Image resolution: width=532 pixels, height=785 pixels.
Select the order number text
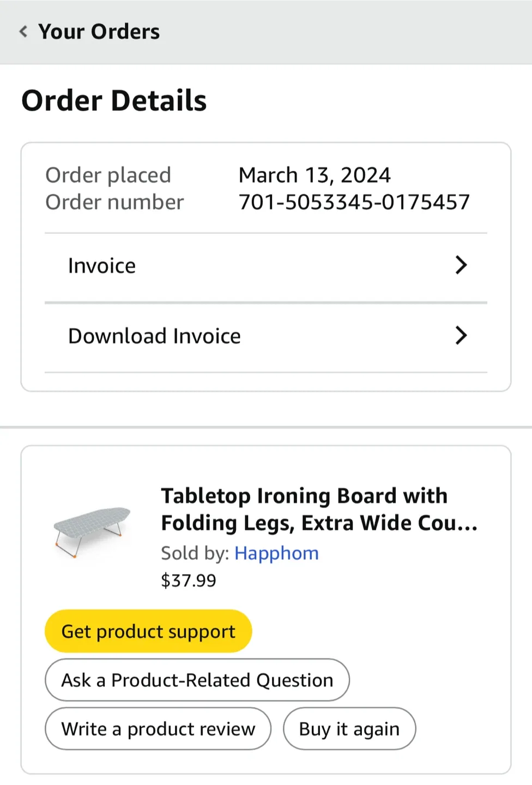pos(354,201)
